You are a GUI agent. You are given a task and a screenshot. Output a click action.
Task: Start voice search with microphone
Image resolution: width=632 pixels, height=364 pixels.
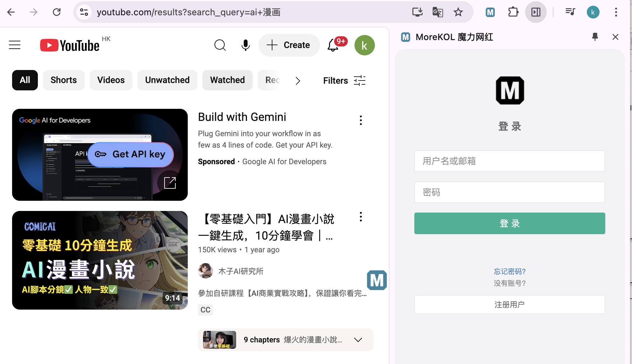[245, 45]
